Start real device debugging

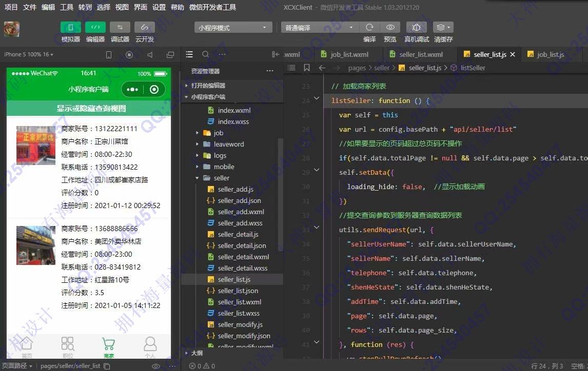pyautogui.click(x=417, y=27)
